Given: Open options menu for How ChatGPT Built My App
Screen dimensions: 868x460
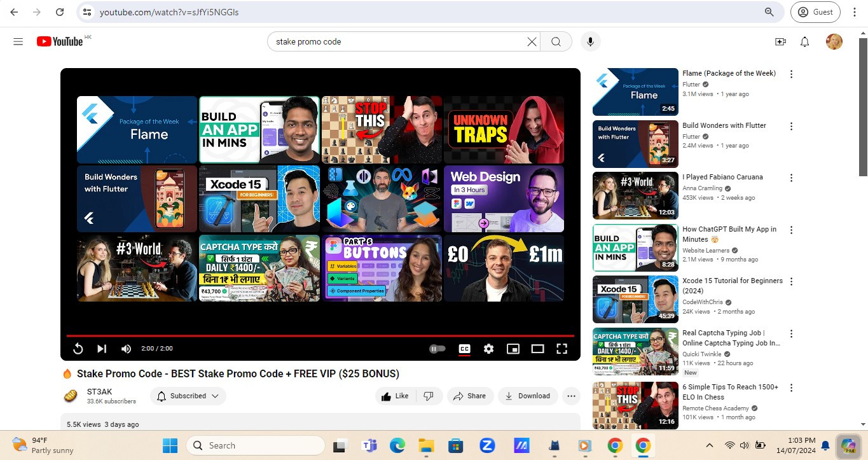Looking at the screenshot, I should (792, 230).
